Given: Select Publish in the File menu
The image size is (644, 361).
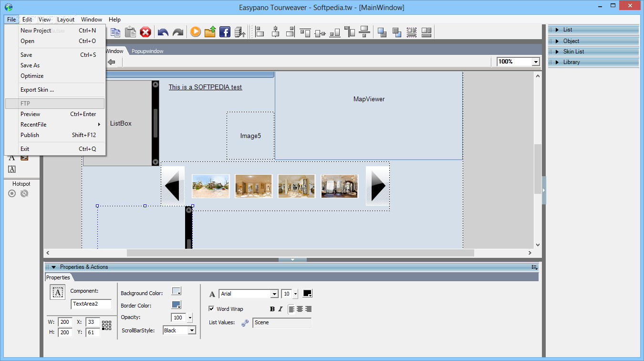Looking at the screenshot, I should coord(55,135).
